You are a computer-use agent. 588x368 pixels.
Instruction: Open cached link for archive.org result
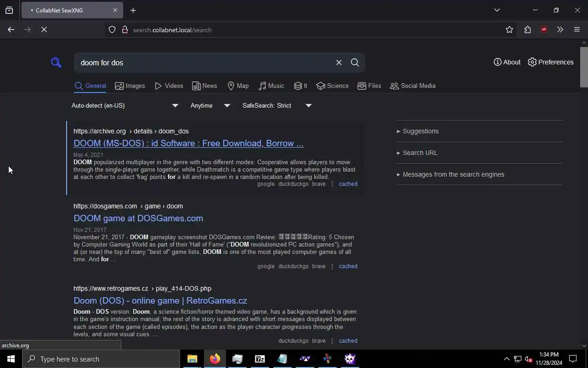pyautogui.click(x=348, y=184)
